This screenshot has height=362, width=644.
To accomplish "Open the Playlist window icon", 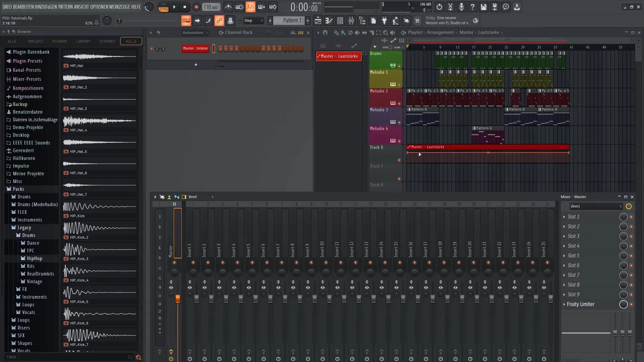I will [318, 21].
